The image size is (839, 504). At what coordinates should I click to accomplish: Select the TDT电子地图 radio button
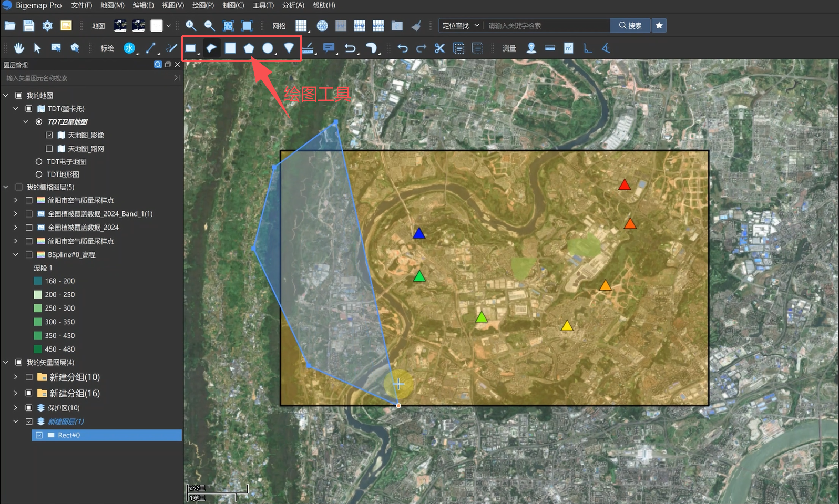coord(39,161)
